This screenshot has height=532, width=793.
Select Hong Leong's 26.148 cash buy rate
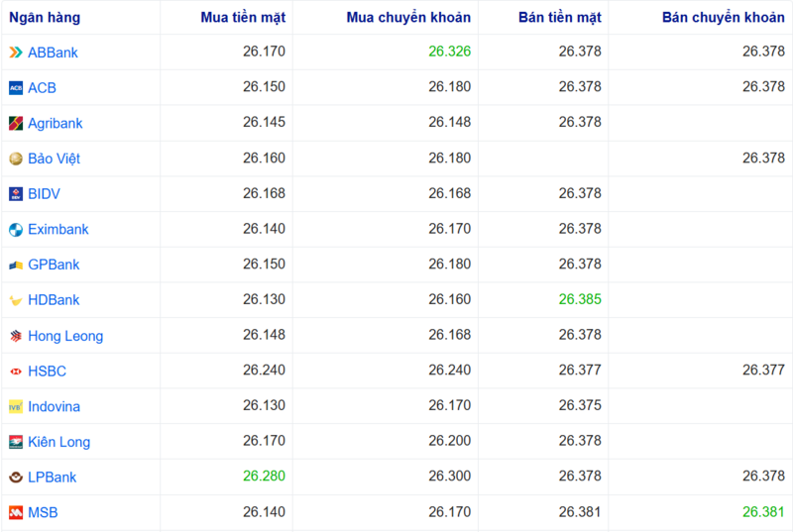click(264, 335)
